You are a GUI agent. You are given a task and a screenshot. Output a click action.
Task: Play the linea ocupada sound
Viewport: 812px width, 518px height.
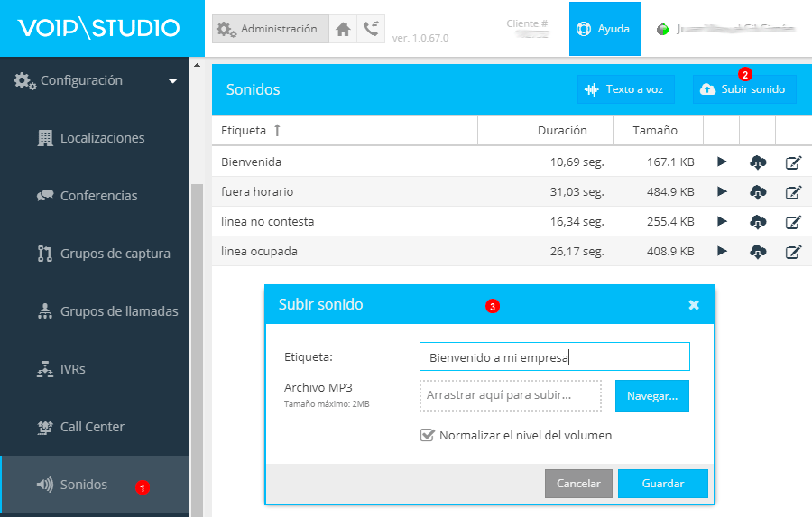pyautogui.click(x=722, y=251)
